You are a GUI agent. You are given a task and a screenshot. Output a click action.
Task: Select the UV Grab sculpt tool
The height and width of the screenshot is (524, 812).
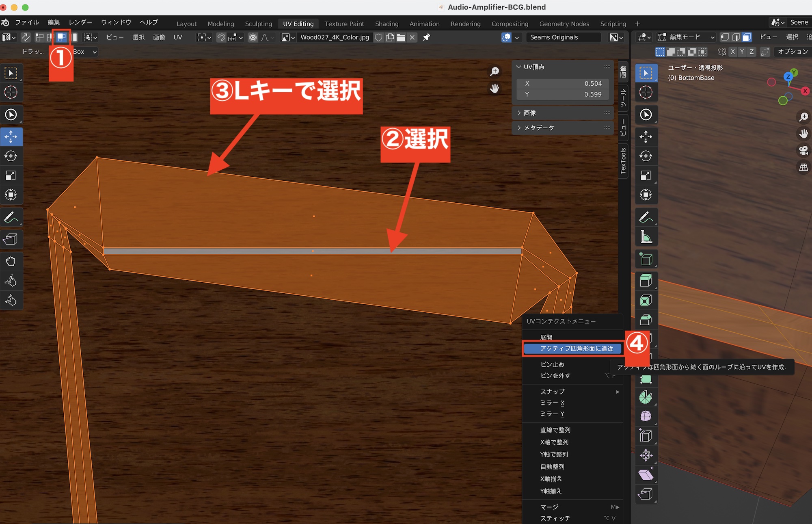click(11, 261)
